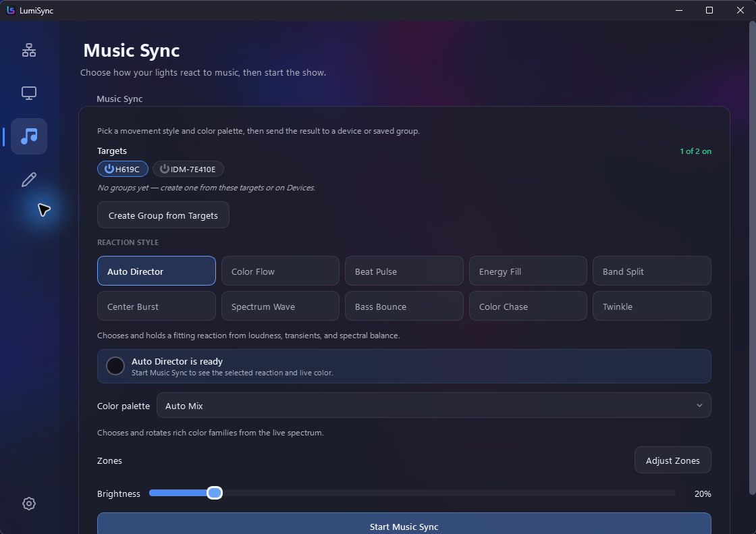This screenshot has width=756, height=534.
Task: Click the Zones label
Action: tap(109, 460)
